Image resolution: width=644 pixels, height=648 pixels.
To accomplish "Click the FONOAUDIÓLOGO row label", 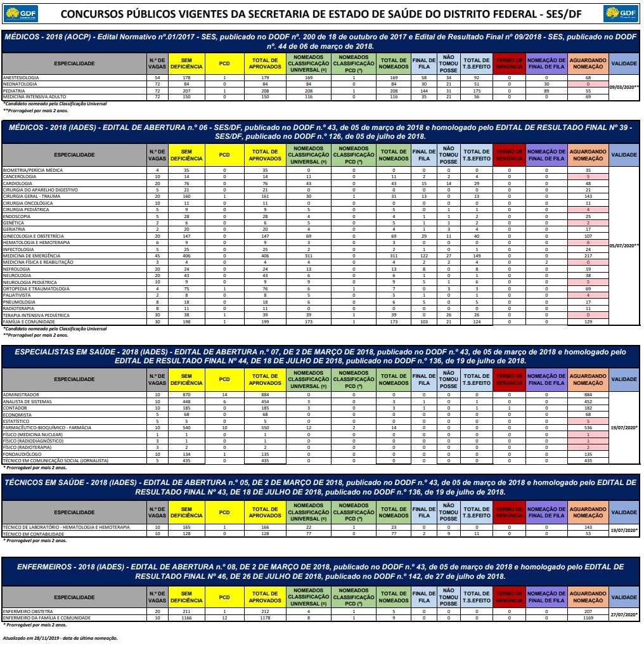I will [x=22, y=454].
